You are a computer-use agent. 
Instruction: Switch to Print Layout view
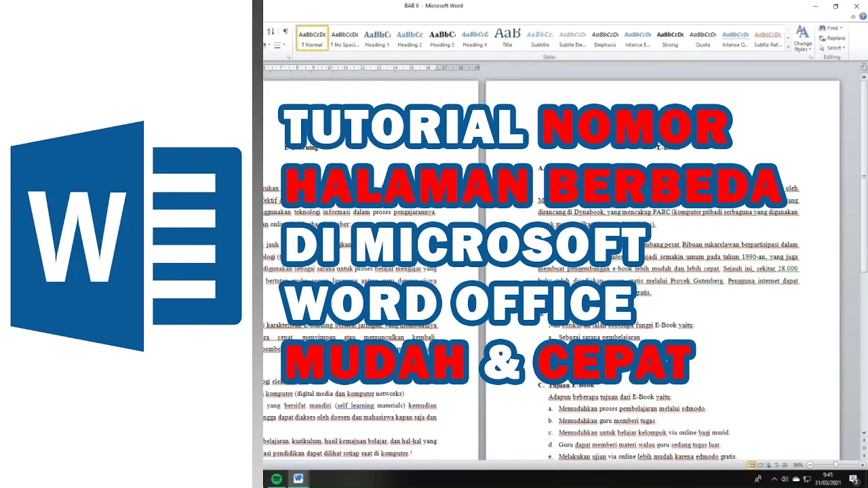point(751,465)
